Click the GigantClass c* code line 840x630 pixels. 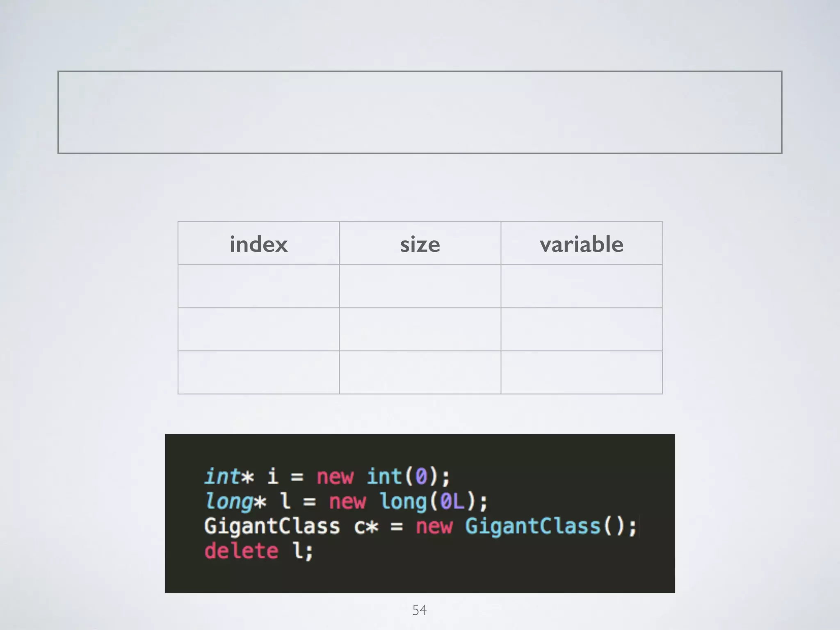click(x=421, y=526)
